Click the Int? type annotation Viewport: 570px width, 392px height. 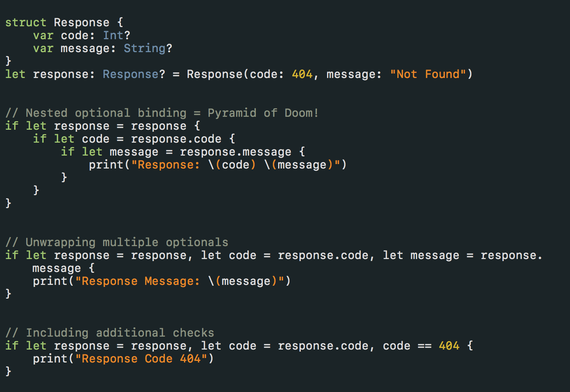pyautogui.click(x=116, y=36)
